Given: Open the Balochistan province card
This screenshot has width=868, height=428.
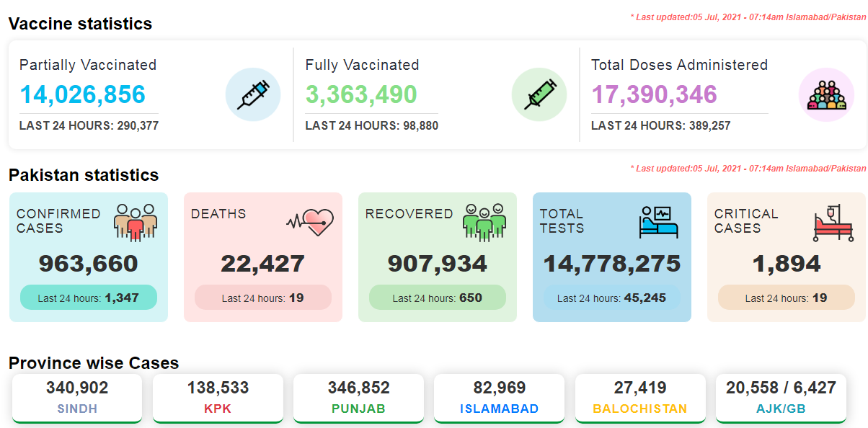Looking at the screenshot, I should click(640, 398).
